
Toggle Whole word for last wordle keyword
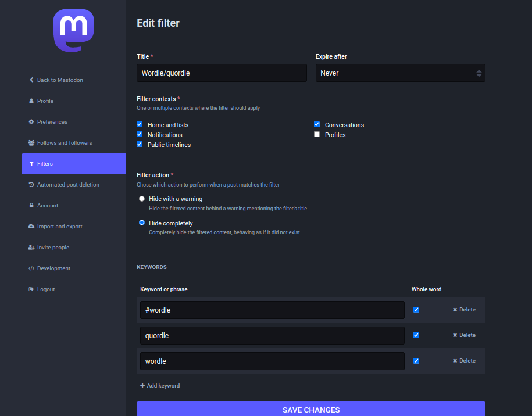click(416, 361)
